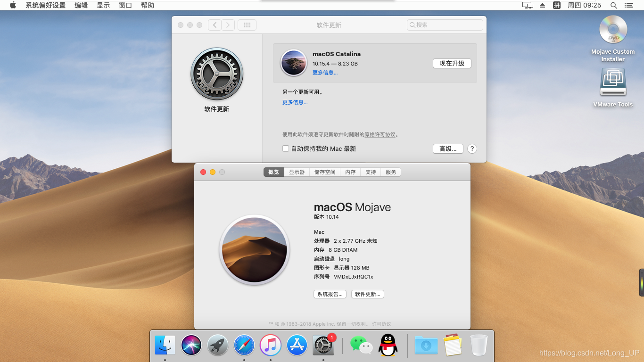Open App Store icon in Dock
The image size is (644, 362).
297,346
